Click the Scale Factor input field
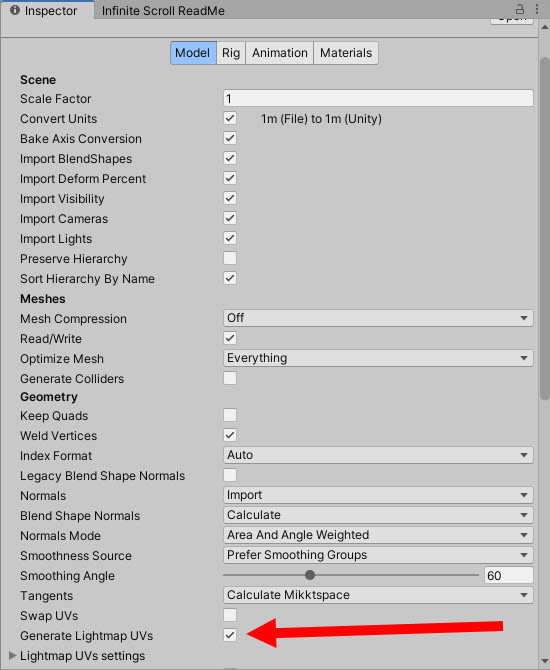 [378, 98]
